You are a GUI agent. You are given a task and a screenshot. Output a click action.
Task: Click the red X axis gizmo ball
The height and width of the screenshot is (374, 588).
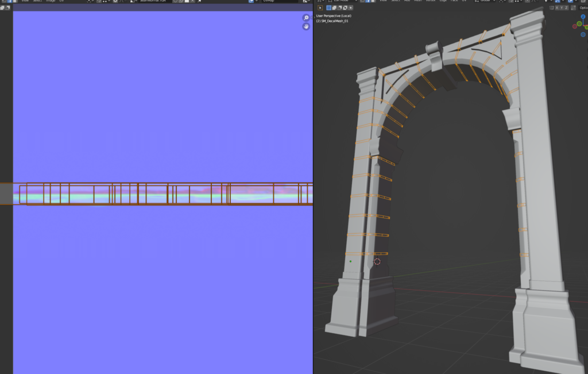(576, 26)
